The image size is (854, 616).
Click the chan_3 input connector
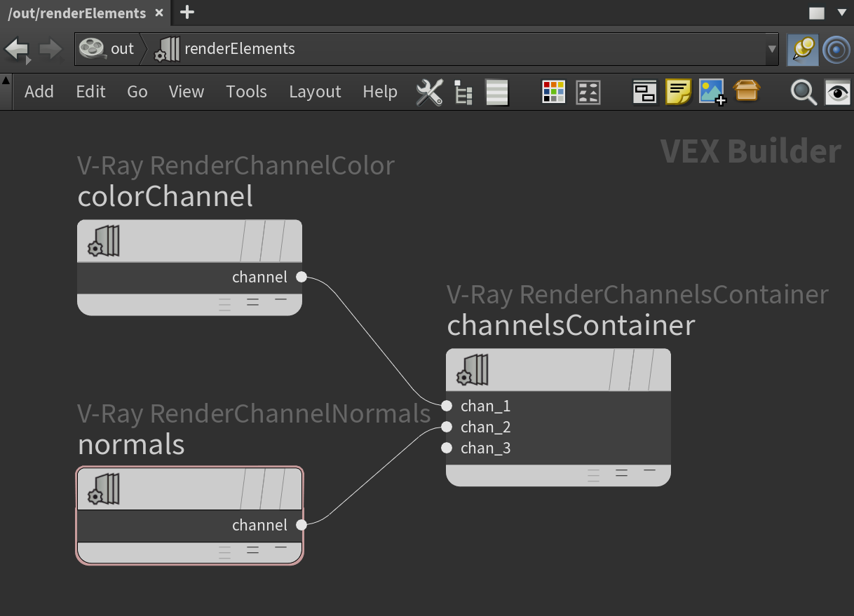tap(447, 448)
